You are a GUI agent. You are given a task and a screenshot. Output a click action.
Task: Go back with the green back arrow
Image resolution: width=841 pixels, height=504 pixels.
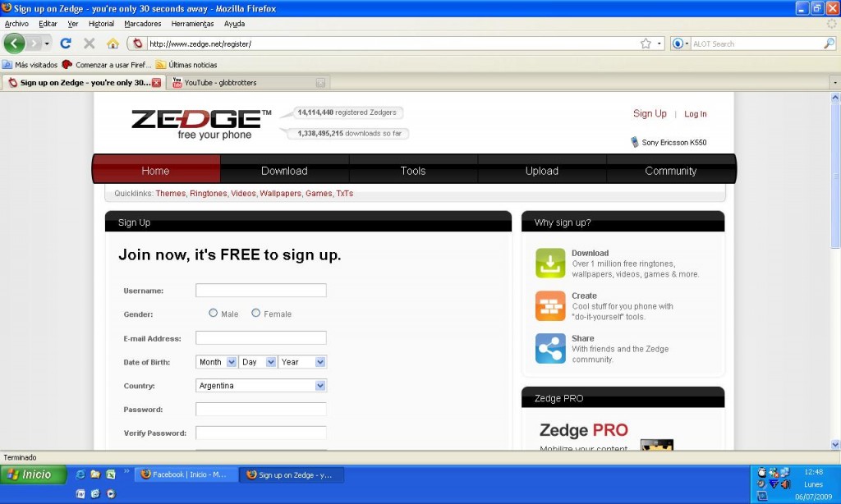click(14, 44)
